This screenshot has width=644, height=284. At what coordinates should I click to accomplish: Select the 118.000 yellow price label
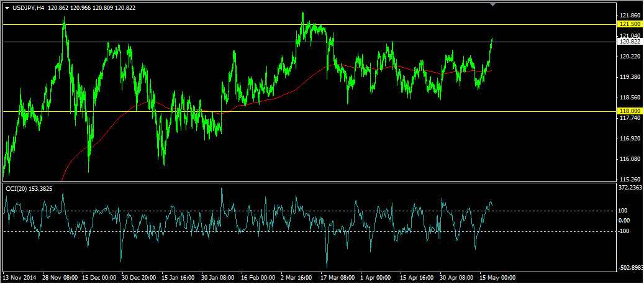click(630, 111)
